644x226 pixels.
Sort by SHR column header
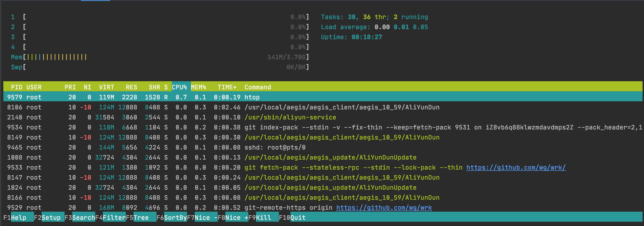point(154,87)
